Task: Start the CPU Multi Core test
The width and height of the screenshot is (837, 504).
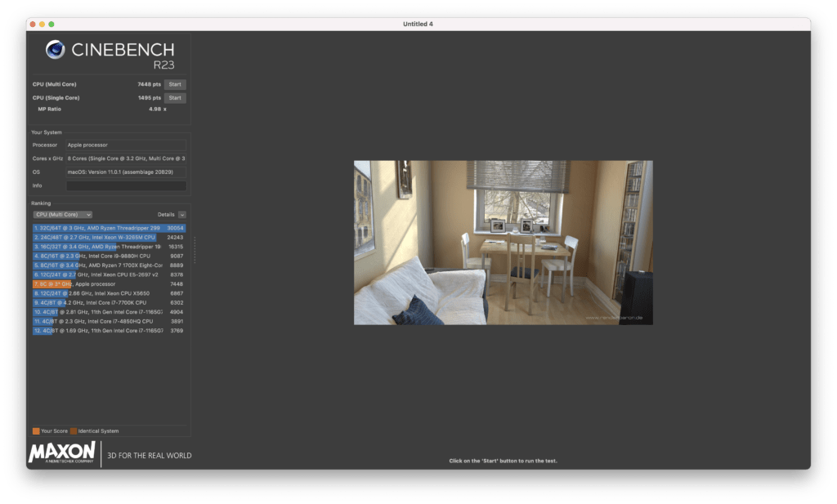Action: pyautogui.click(x=175, y=84)
